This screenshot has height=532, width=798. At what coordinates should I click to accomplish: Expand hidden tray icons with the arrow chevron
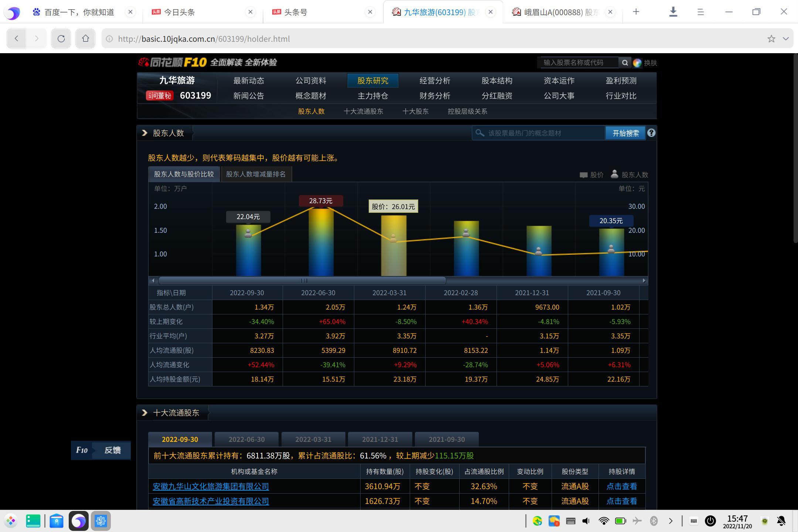pos(671,521)
